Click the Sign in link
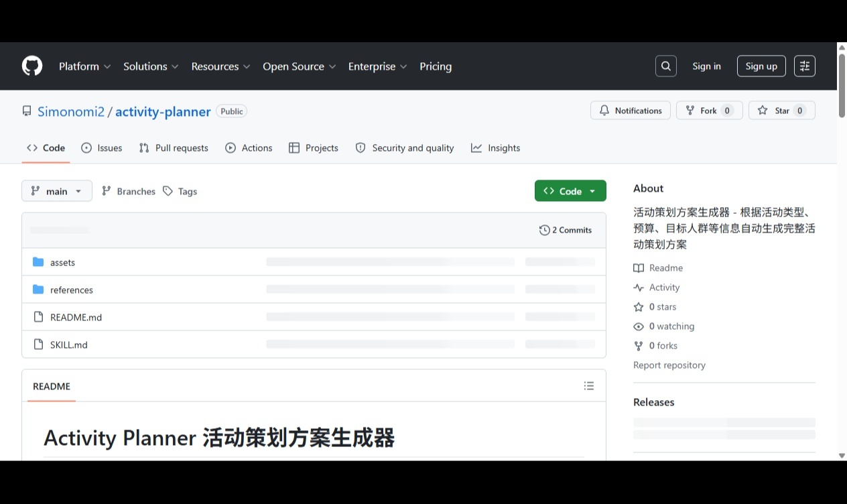The image size is (847, 504). [707, 66]
